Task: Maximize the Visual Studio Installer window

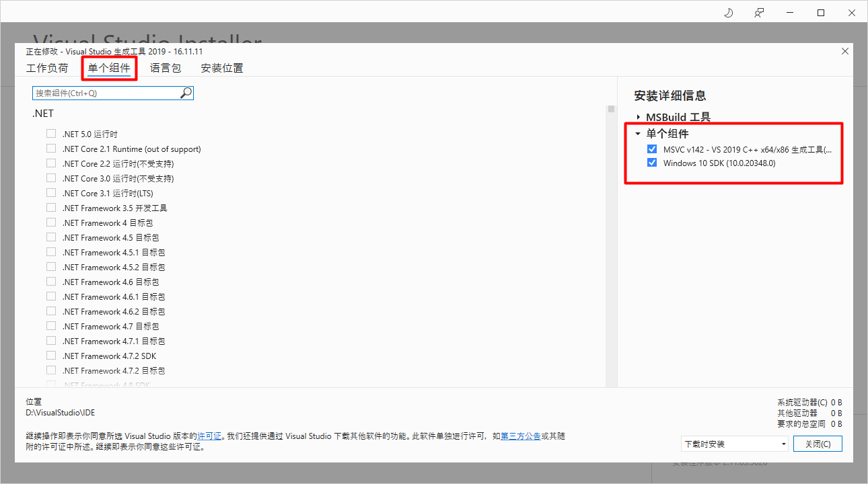Action: [x=821, y=13]
